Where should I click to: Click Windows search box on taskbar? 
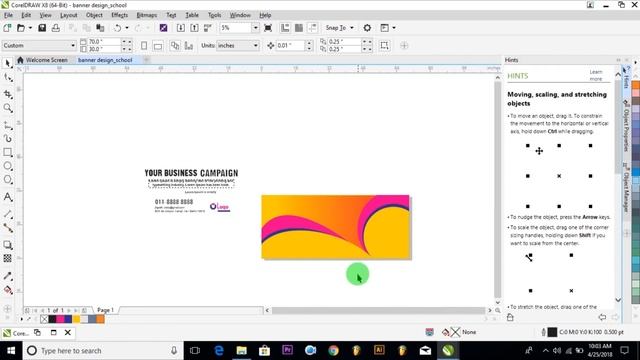[x=103, y=351]
